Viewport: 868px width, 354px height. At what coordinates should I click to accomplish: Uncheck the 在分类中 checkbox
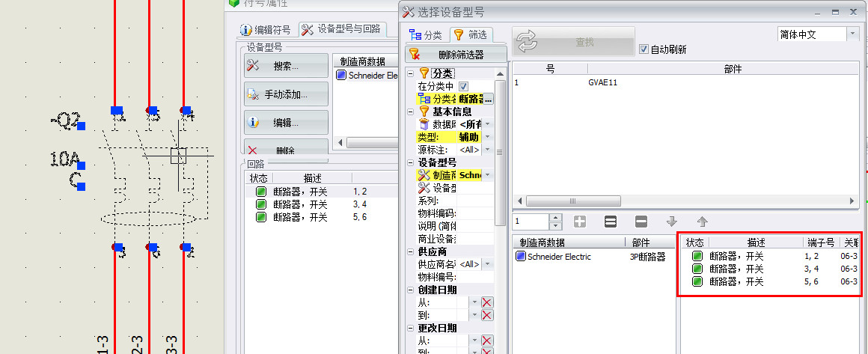click(463, 86)
